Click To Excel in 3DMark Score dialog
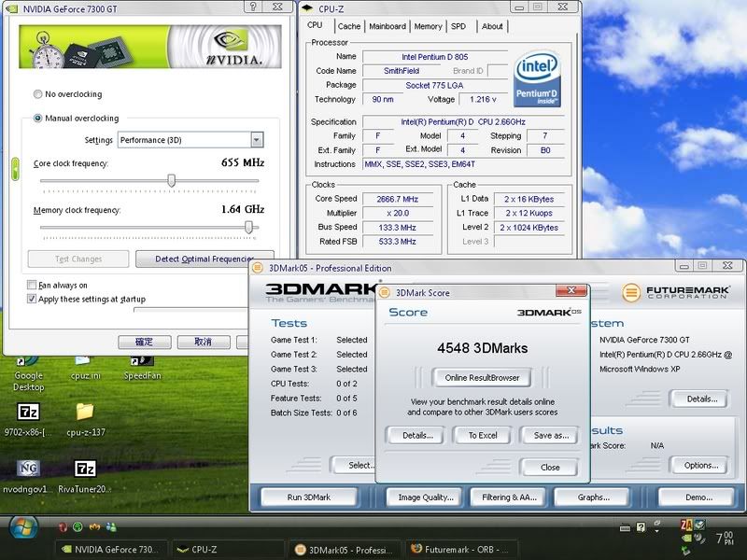This screenshot has width=747, height=560. pyautogui.click(x=482, y=435)
